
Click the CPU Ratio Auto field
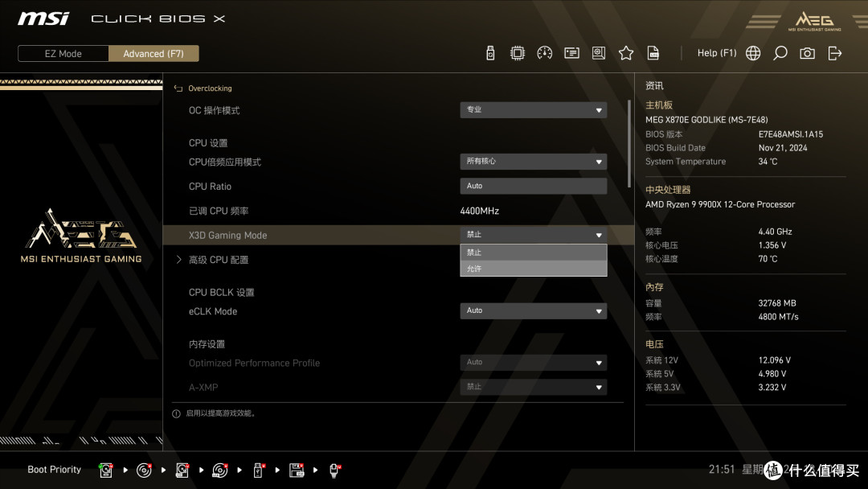point(533,186)
